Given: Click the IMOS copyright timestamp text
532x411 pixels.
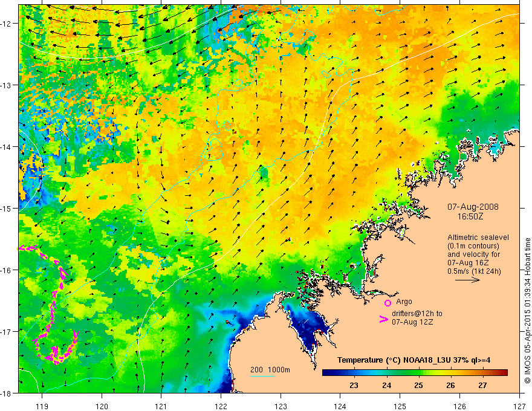Looking at the screenshot, I should pyautogui.click(x=527, y=311).
